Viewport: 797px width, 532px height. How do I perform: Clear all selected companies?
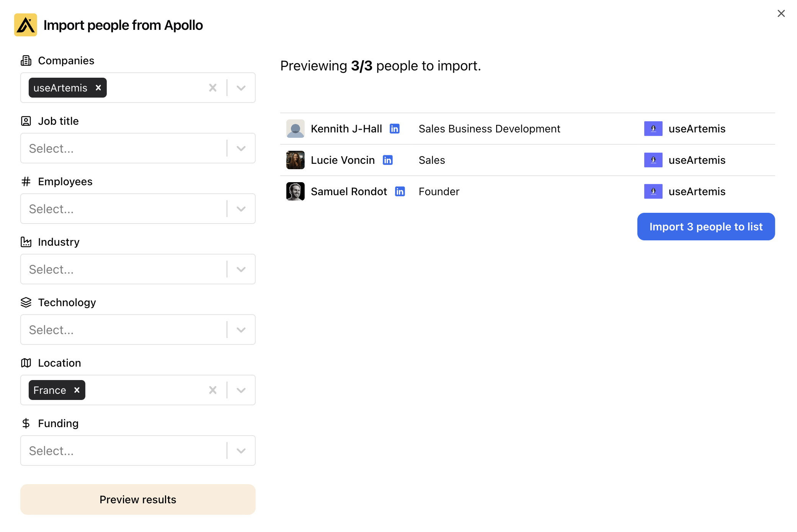[213, 88]
